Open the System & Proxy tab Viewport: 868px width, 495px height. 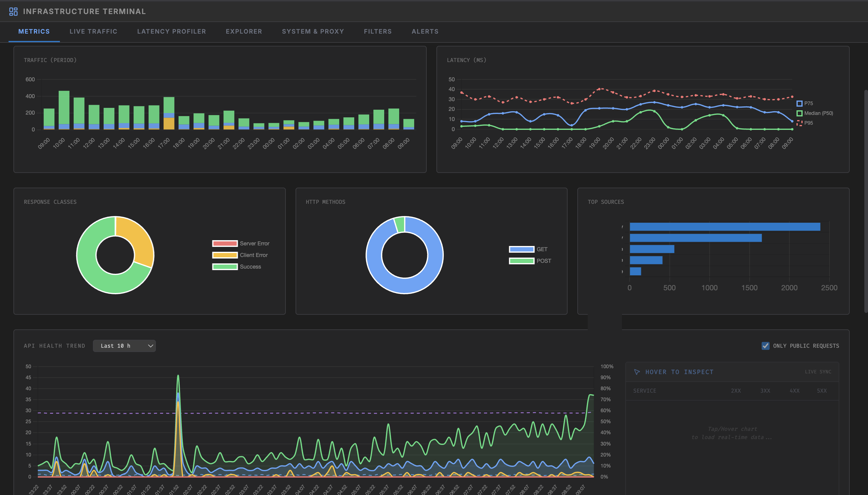click(x=313, y=31)
